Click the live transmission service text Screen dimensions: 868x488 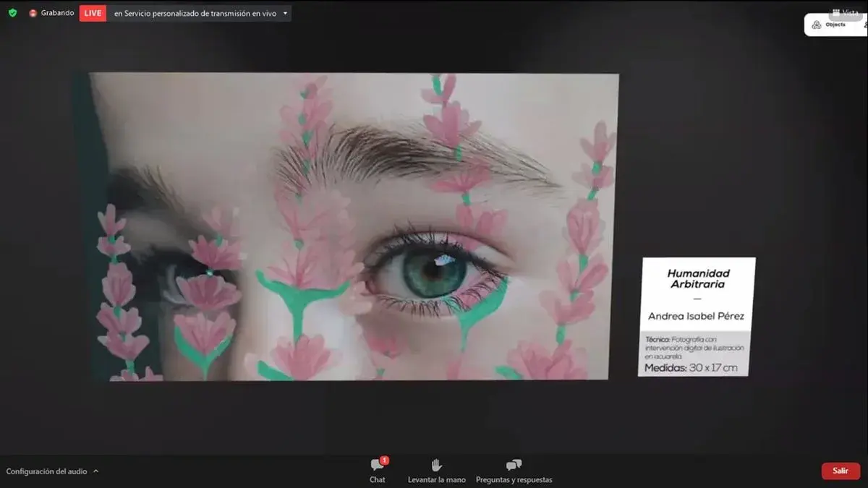point(195,13)
